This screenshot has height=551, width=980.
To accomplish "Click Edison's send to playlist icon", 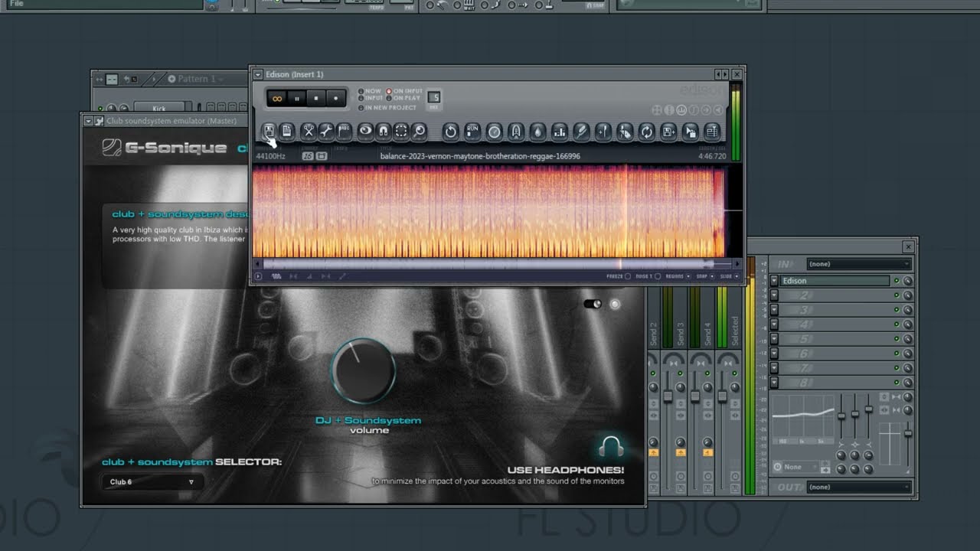I will pyautogui.click(x=712, y=132).
